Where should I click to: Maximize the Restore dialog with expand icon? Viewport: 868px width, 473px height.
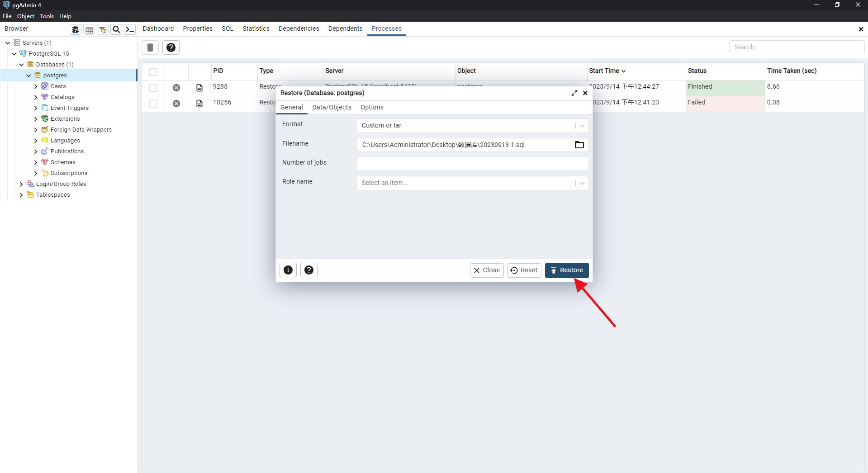pos(574,93)
